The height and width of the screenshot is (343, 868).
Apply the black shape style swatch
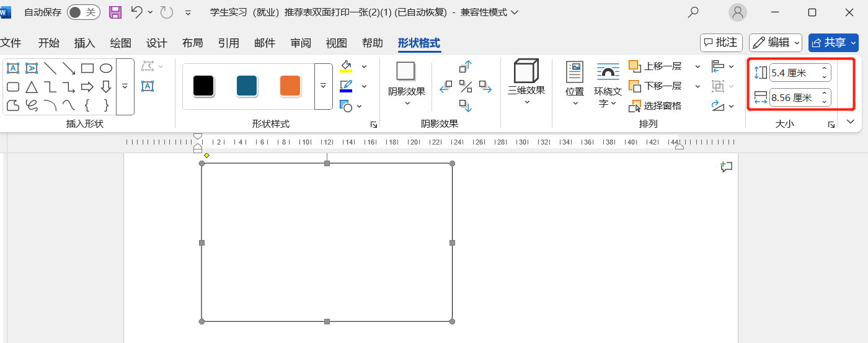point(203,86)
